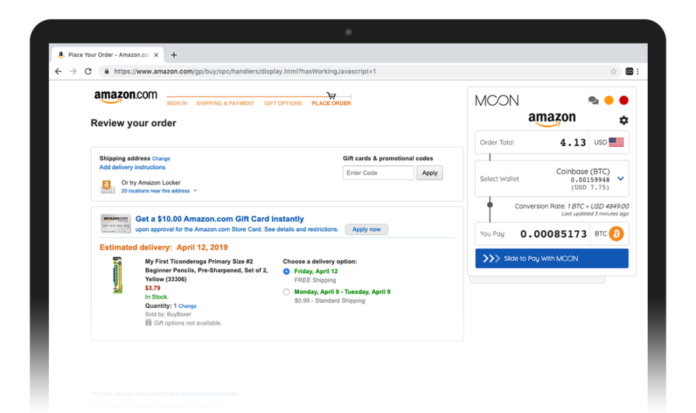Expand the Select Wallet dropdown chevron
The width and height of the screenshot is (696, 413).
pos(621,179)
